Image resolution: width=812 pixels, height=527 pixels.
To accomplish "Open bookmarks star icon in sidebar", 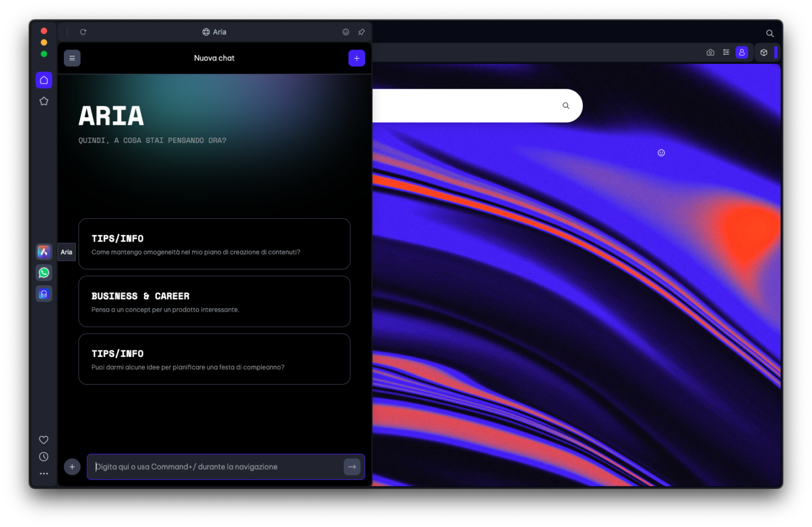I will [x=43, y=101].
